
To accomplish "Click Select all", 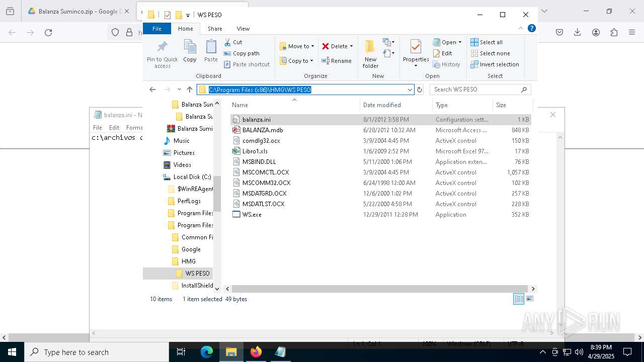I will coord(487,42).
